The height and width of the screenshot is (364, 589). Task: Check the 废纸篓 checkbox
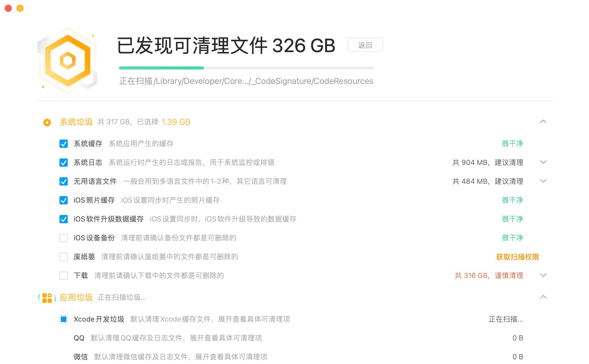point(64,257)
